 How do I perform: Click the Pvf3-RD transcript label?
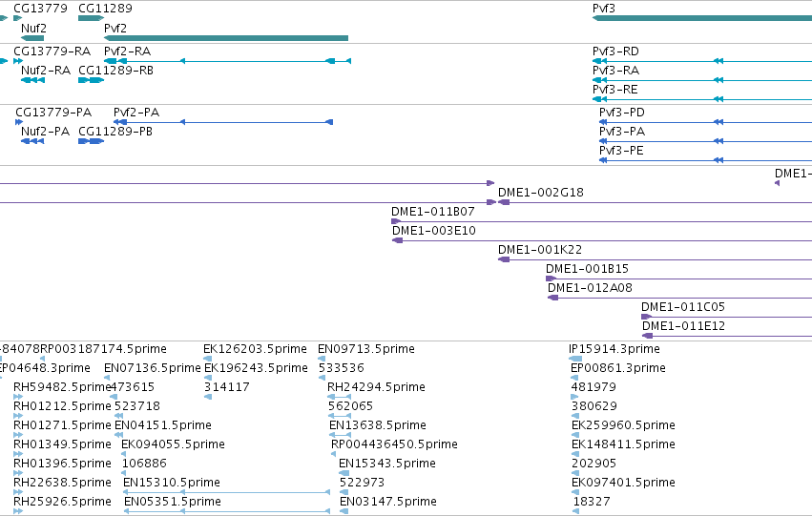pos(615,52)
